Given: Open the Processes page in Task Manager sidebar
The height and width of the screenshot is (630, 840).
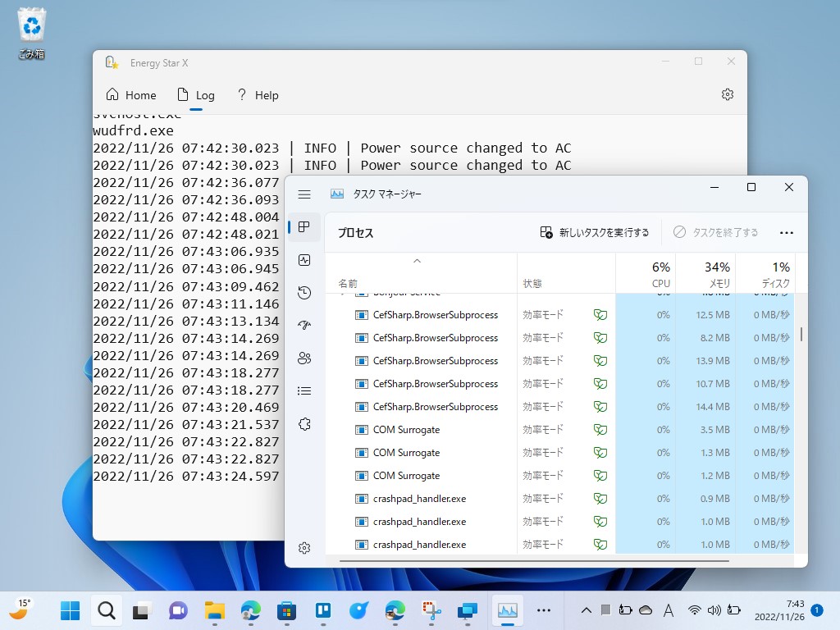Looking at the screenshot, I should click(304, 227).
